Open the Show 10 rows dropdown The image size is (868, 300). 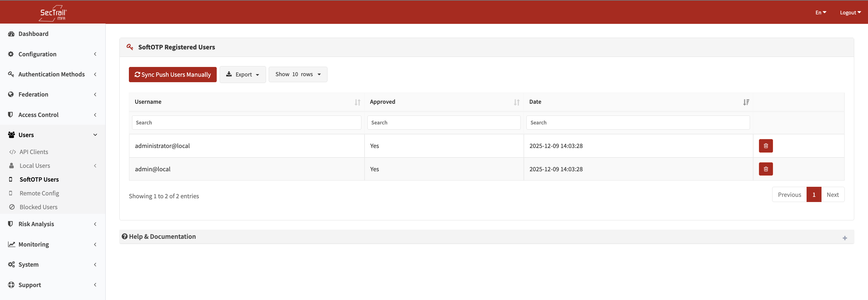(x=298, y=74)
